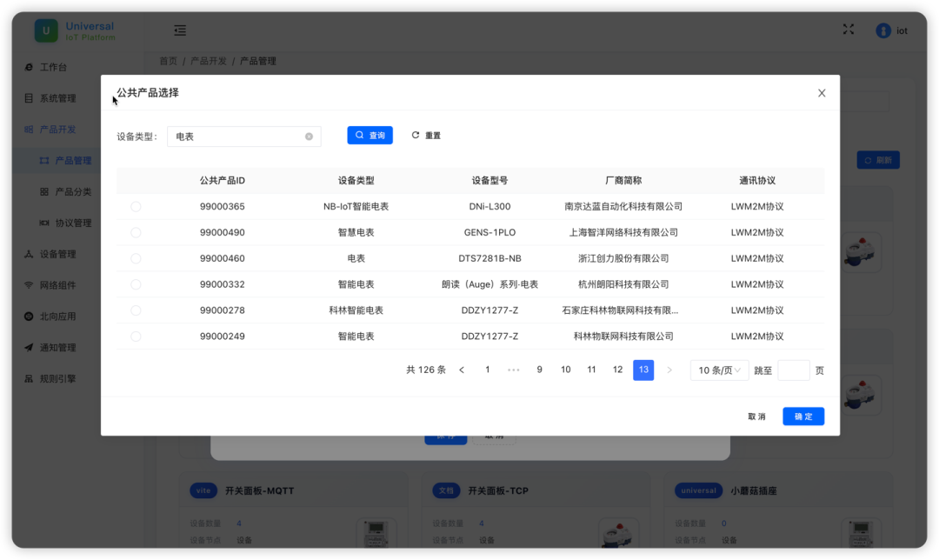Open the 协议管理 submenu item

(x=73, y=223)
